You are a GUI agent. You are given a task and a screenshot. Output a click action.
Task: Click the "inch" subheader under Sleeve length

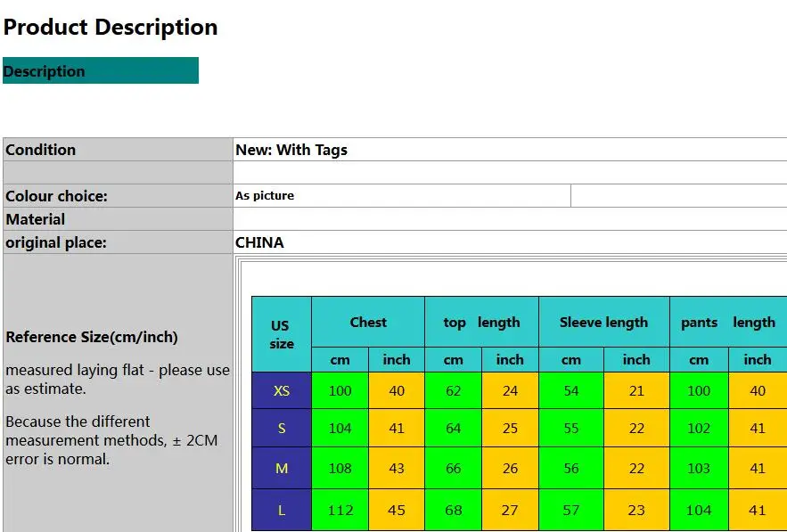(x=636, y=359)
